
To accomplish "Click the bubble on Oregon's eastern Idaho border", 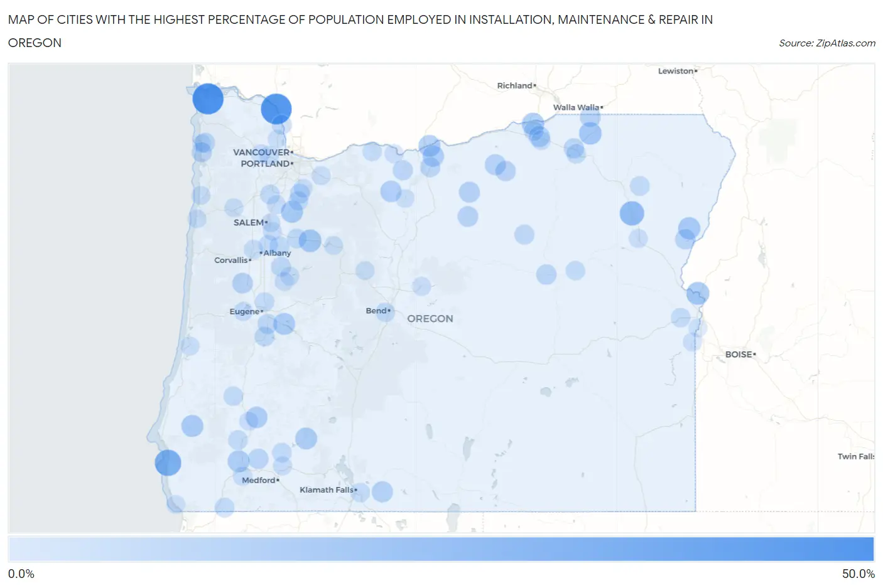I will click(x=698, y=293).
